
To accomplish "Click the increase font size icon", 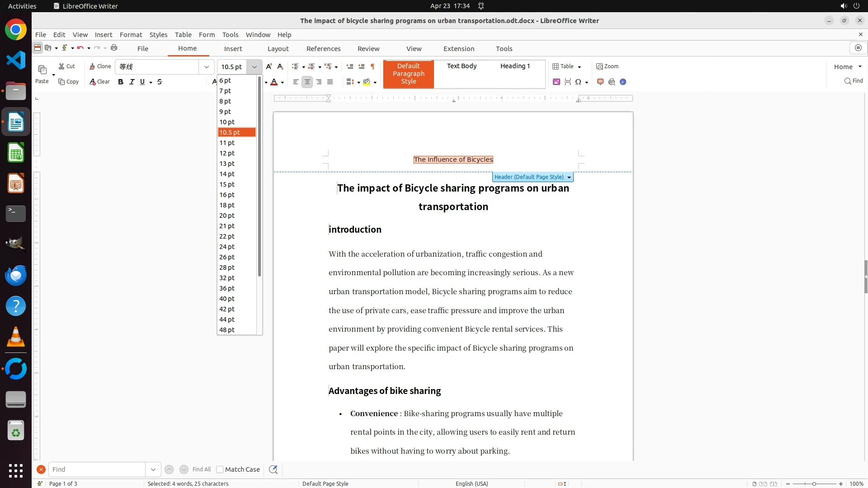I will pyautogui.click(x=269, y=66).
